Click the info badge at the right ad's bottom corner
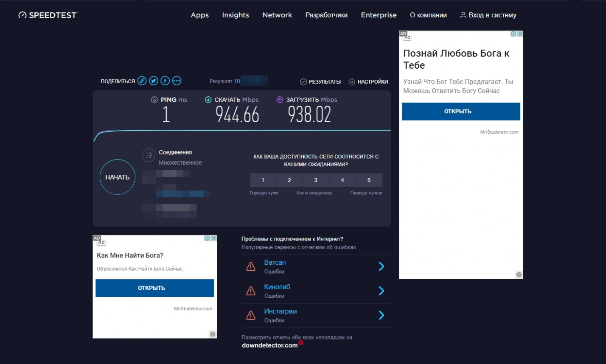The width and height of the screenshot is (606, 364). click(x=519, y=274)
